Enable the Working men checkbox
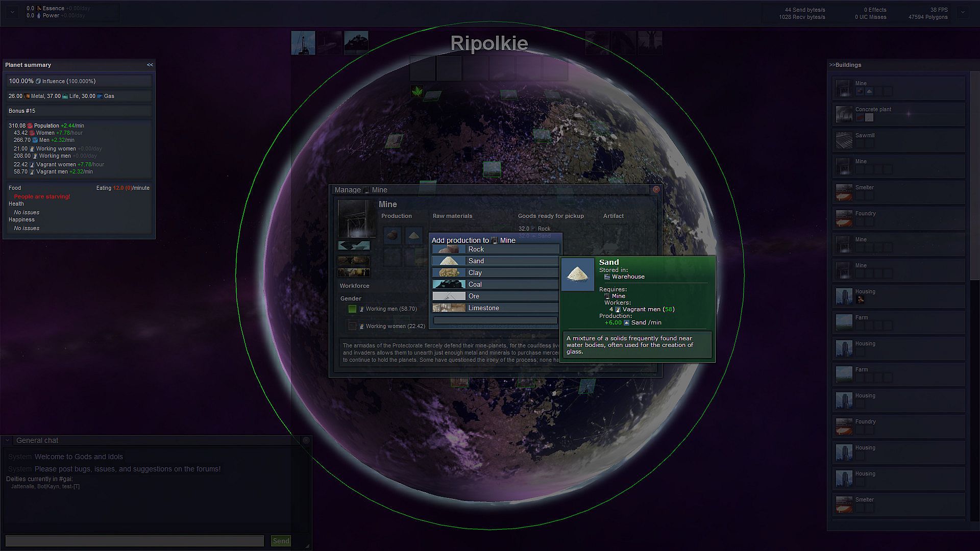 352,309
